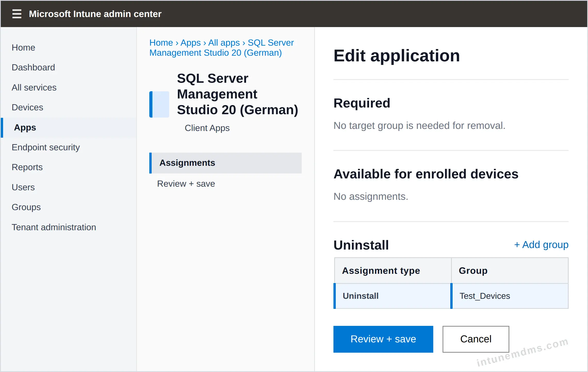This screenshot has width=588, height=372.
Task: Click the SQL Server Management Studio 20 title
Action: 238,94
